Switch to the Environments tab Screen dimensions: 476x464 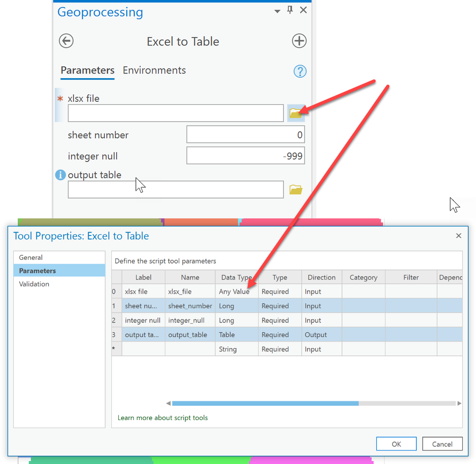point(154,70)
